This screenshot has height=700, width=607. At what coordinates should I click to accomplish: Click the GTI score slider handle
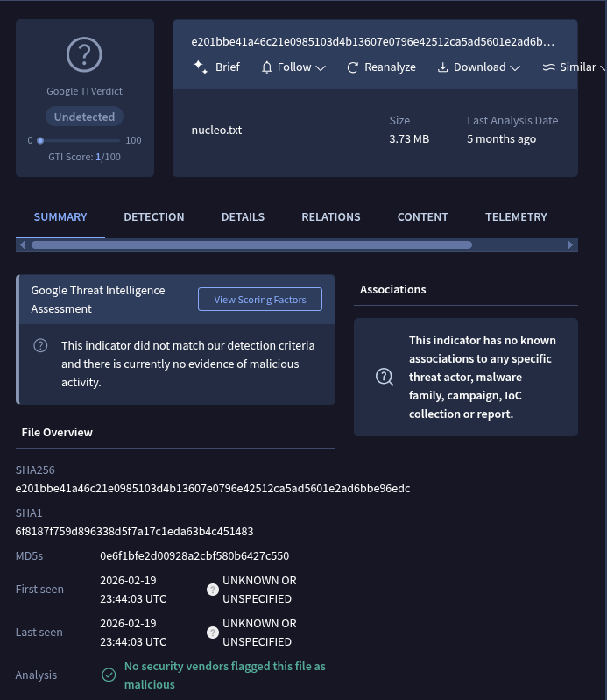[40, 141]
